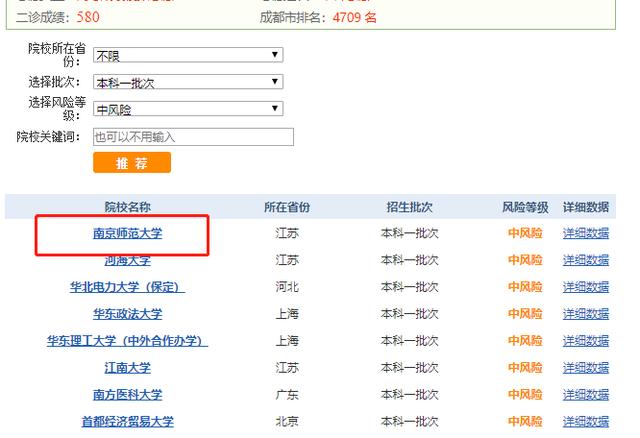Open 详细数据 for 华东理工大学 row
This screenshot has width=640, height=438.
[586, 341]
